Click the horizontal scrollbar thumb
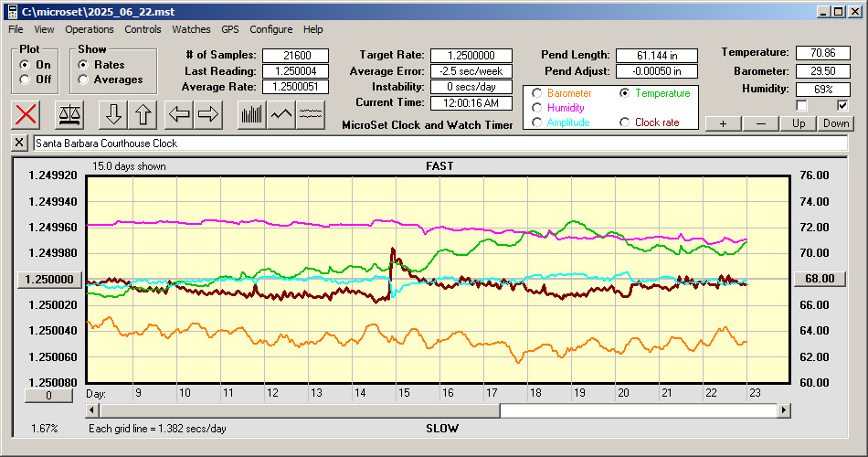 (300, 410)
